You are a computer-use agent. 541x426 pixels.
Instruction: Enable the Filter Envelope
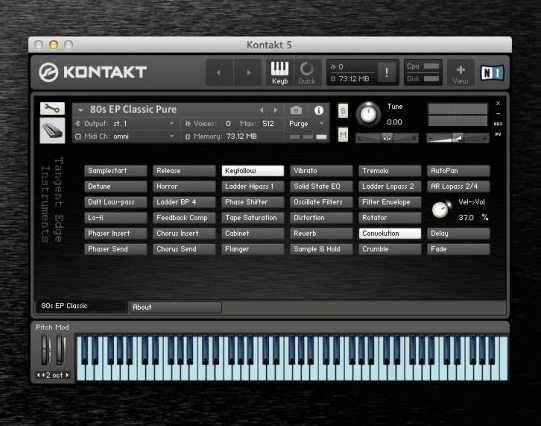(390, 202)
